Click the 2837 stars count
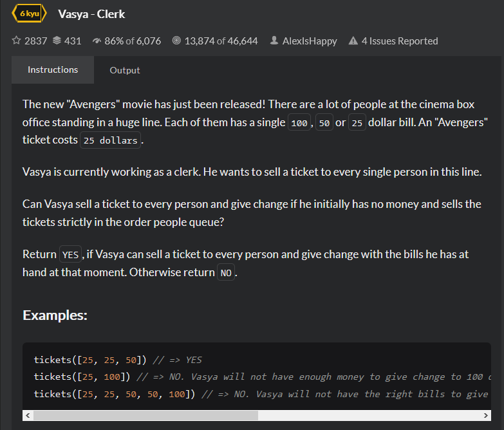This screenshot has width=504, height=430. click(35, 41)
